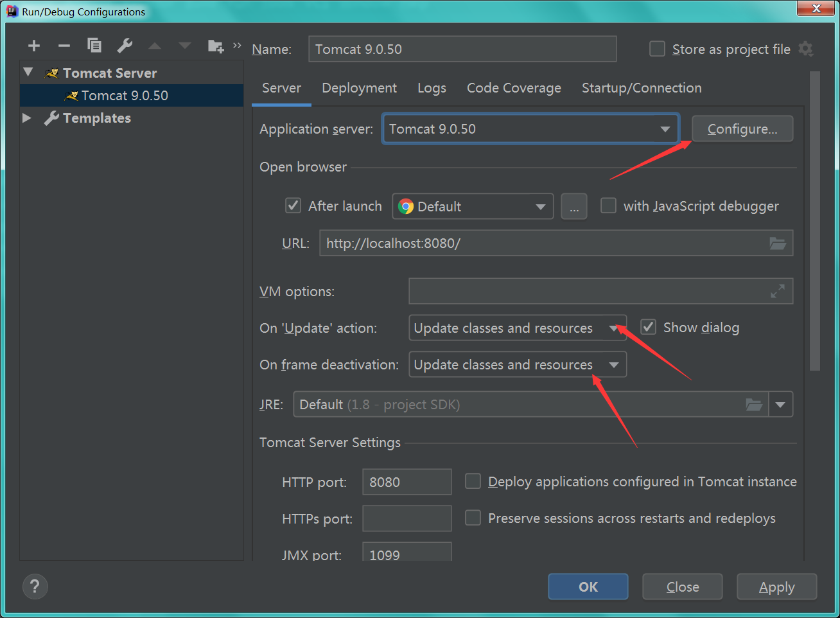The height and width of the screenshot is (618, 840).
Task: Copy the configuration with the duplicate icon
Action: coord(94,45)
